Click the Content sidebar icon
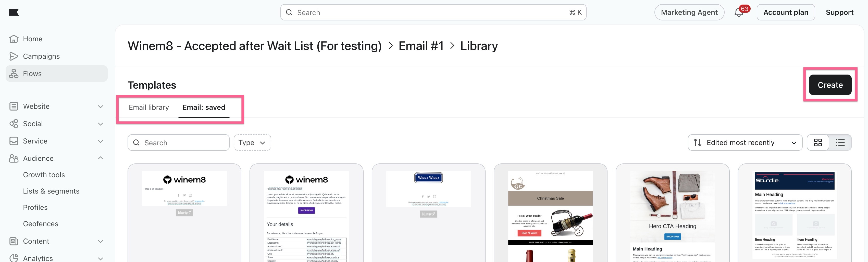Viewport: 868px width, 262px height. pos(14,241)
